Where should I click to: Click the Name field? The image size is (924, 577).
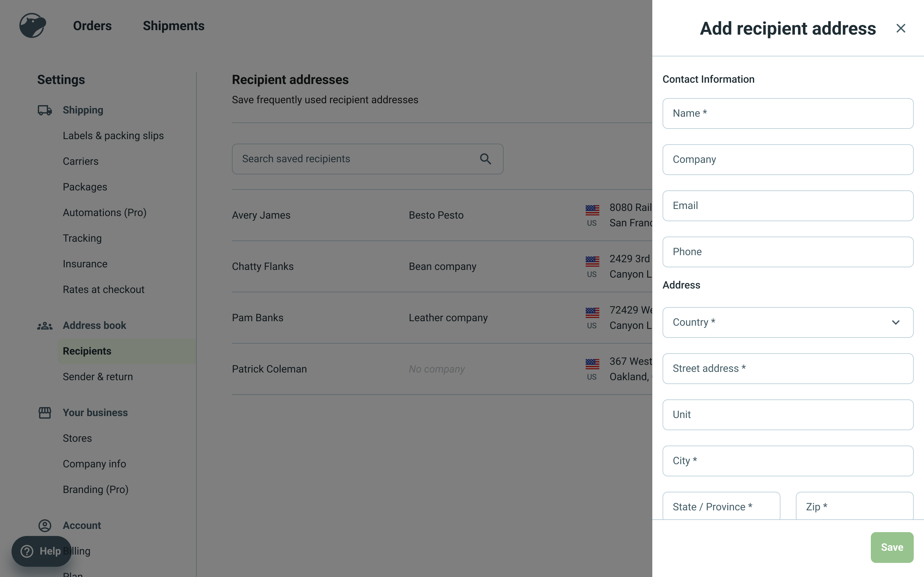[x=788, y=113]
